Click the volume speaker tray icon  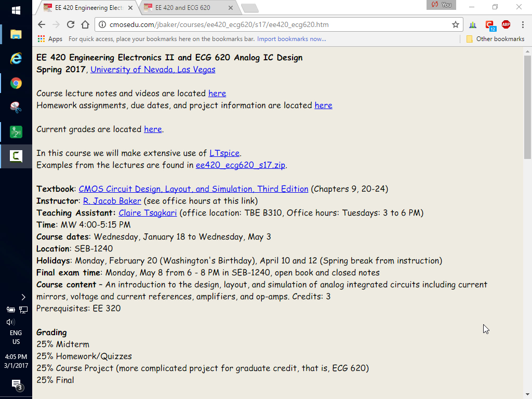10,322
